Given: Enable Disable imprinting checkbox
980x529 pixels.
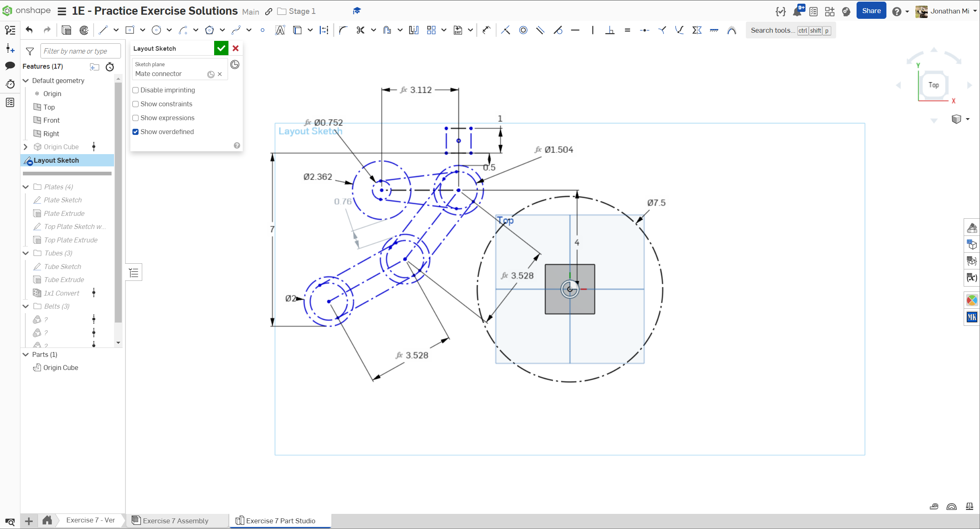Looking at the screenshot, I should pos(136,90).
